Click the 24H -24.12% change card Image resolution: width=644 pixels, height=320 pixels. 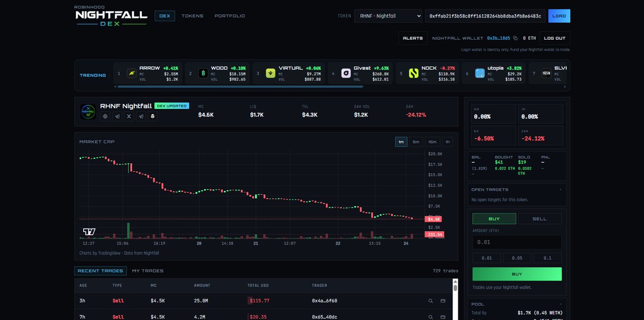click(541, 135)
